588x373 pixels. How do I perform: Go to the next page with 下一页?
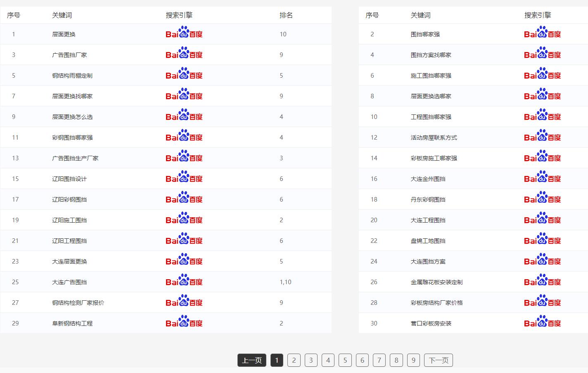click(x=439, y=360)
